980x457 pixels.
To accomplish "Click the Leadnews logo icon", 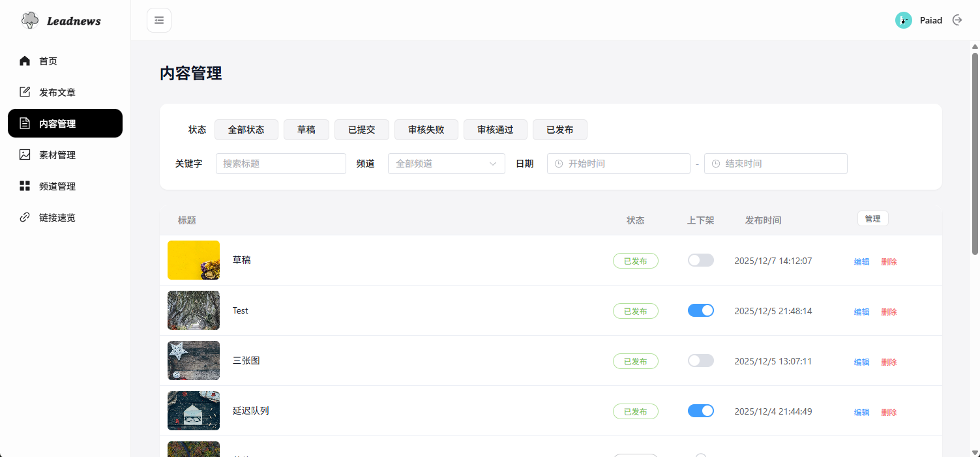I will 30,20.
